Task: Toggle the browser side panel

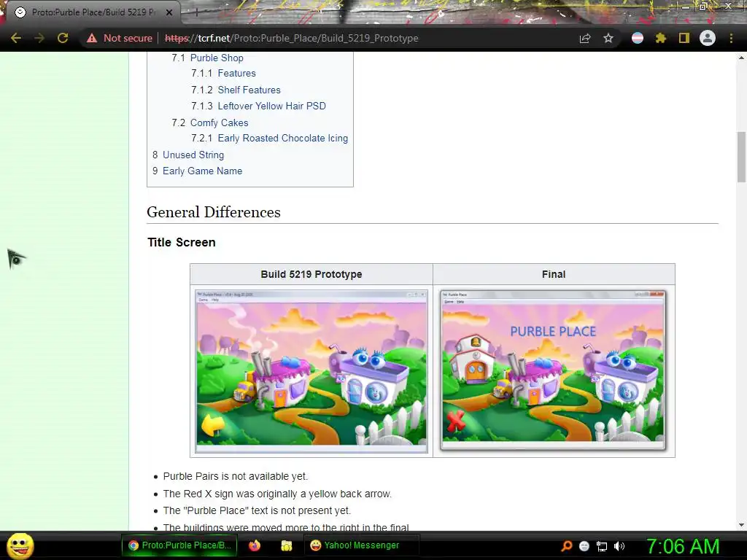Action: (684, 38)
